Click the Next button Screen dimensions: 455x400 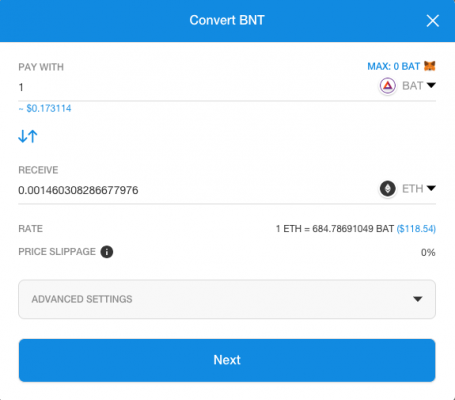coord(227,360)
